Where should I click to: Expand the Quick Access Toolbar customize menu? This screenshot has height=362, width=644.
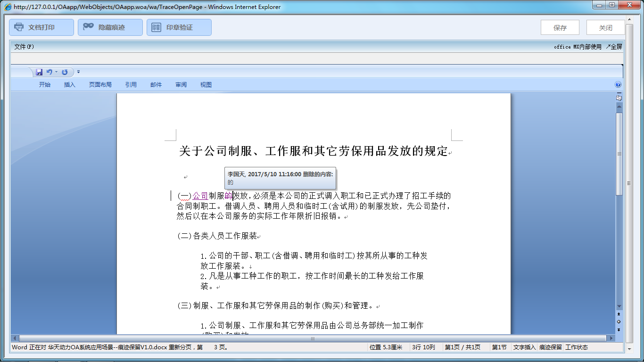pyautogui.click(x=78, y=72)
